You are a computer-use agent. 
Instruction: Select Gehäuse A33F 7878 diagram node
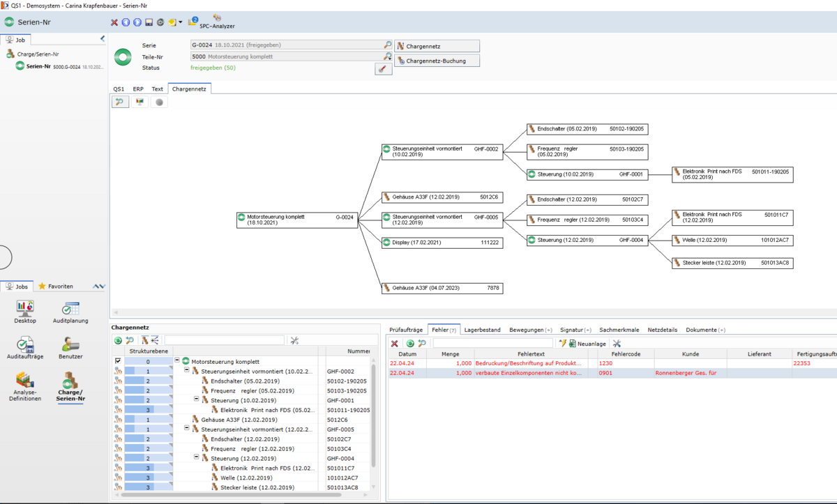pyautogui.click(x=442, y=288)
